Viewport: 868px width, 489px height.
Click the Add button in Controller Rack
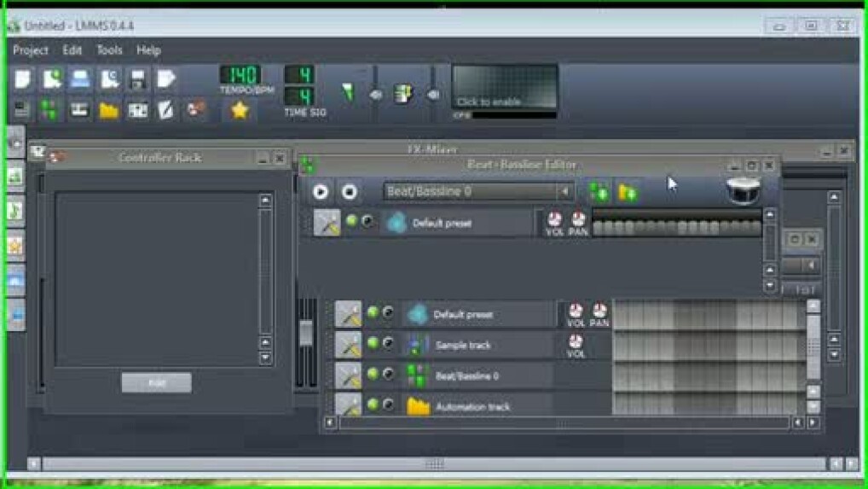click(x=156, y=383)
